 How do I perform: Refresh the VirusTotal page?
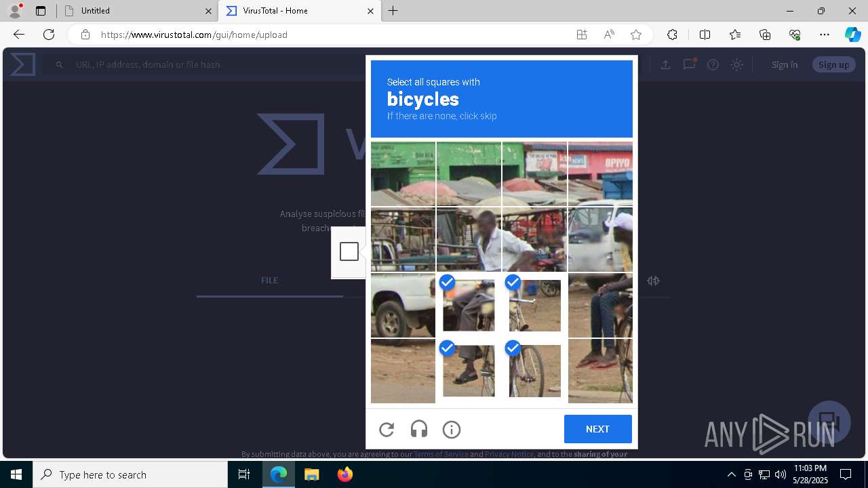[x=49, y=35]
